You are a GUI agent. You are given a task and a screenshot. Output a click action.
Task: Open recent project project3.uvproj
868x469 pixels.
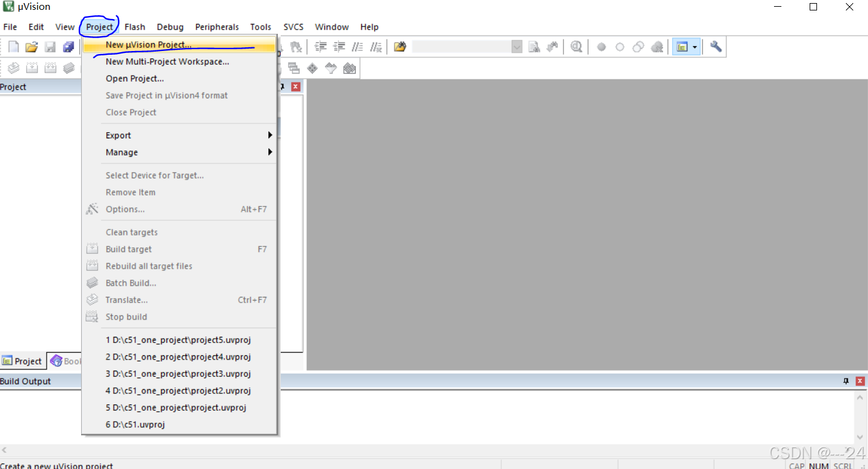click(x=179, y=374)
